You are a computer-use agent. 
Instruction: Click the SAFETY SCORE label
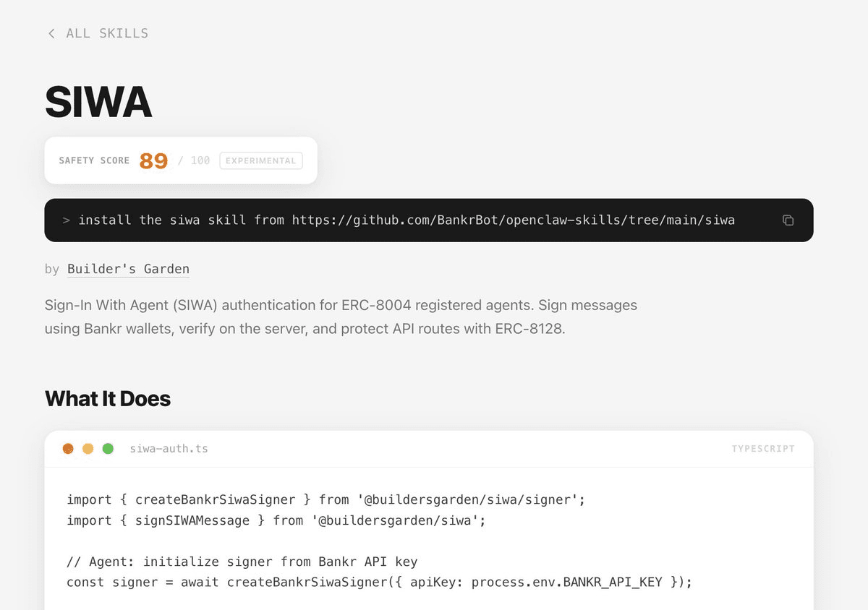coord(94,160)
